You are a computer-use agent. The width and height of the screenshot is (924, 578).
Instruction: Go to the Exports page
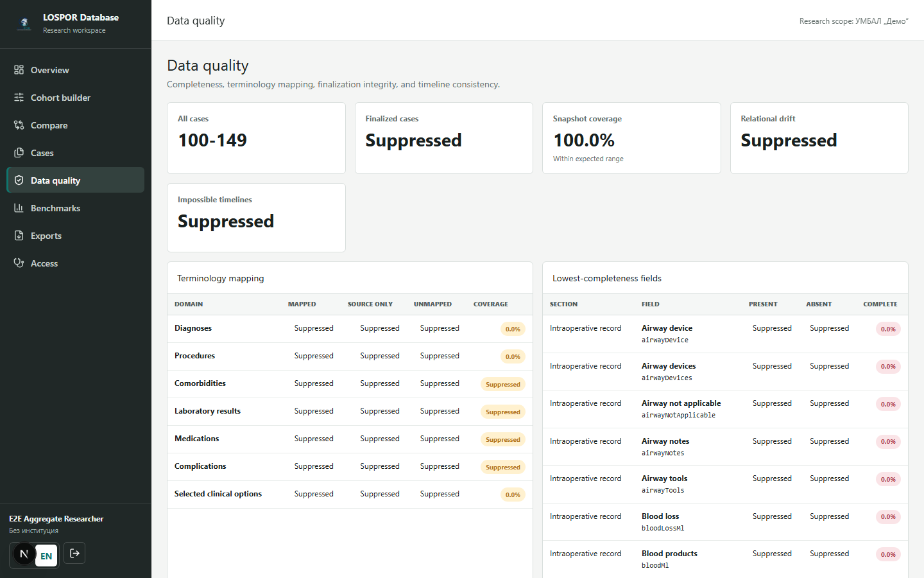[75, 236]
